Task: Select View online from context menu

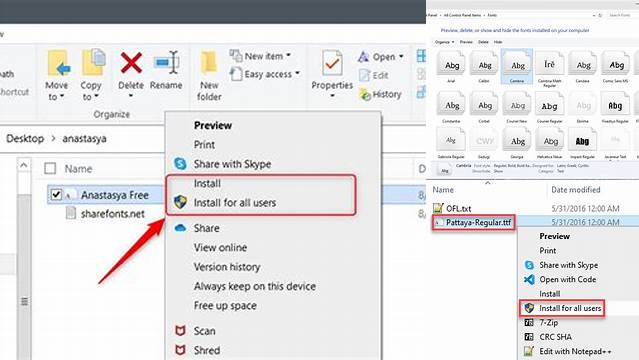Action: pos(220,247)
